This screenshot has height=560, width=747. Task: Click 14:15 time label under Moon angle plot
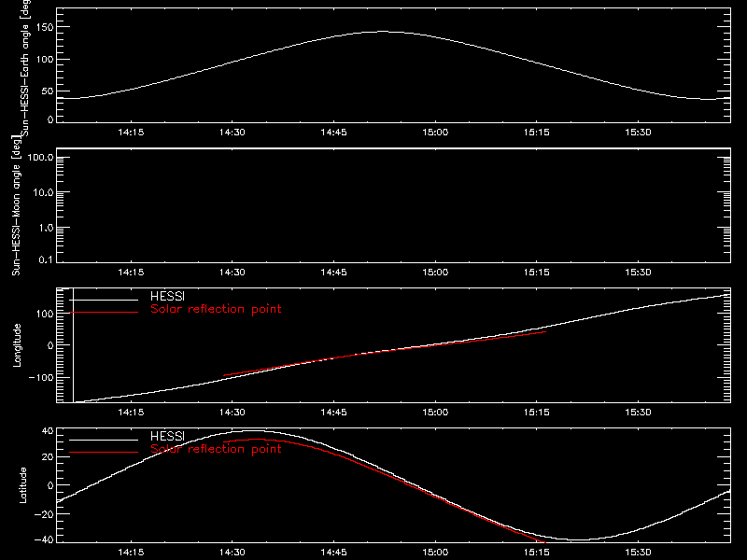[x=131, y=272]
